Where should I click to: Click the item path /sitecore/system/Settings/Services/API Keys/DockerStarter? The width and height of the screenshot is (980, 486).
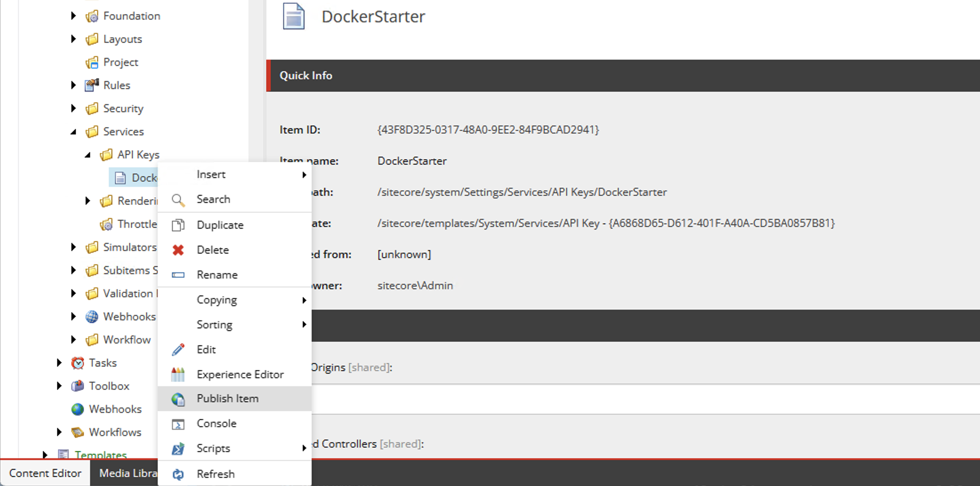click(x=522, y=192)
